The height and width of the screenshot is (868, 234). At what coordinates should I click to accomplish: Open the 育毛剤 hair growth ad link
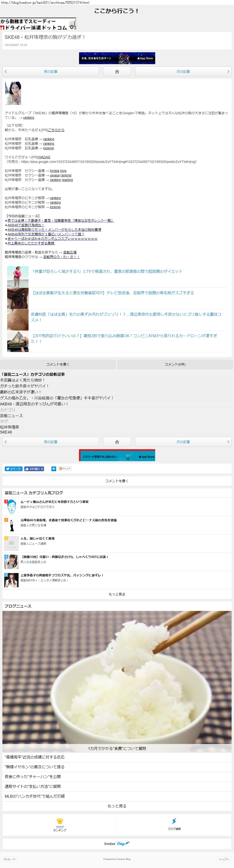(x=112, y=293)
